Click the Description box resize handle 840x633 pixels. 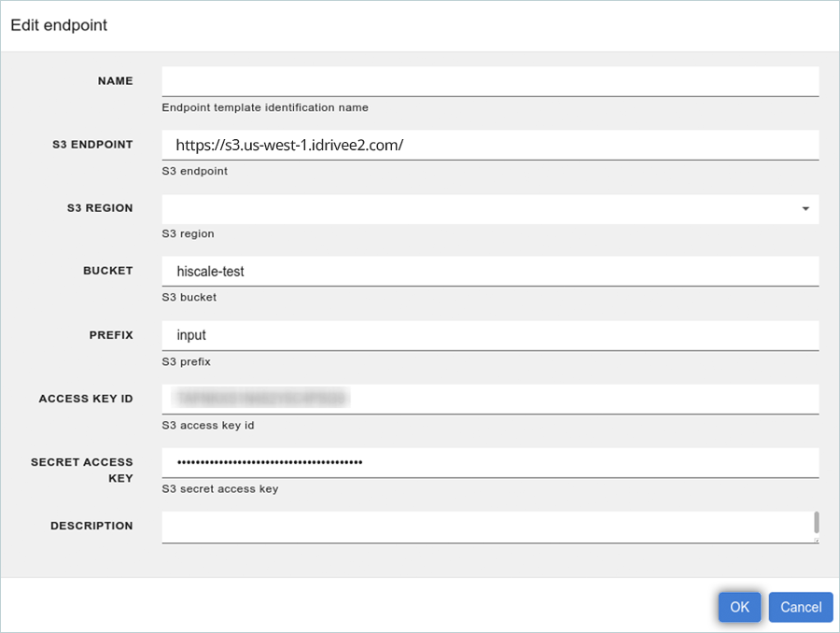(x=816, y=540)
